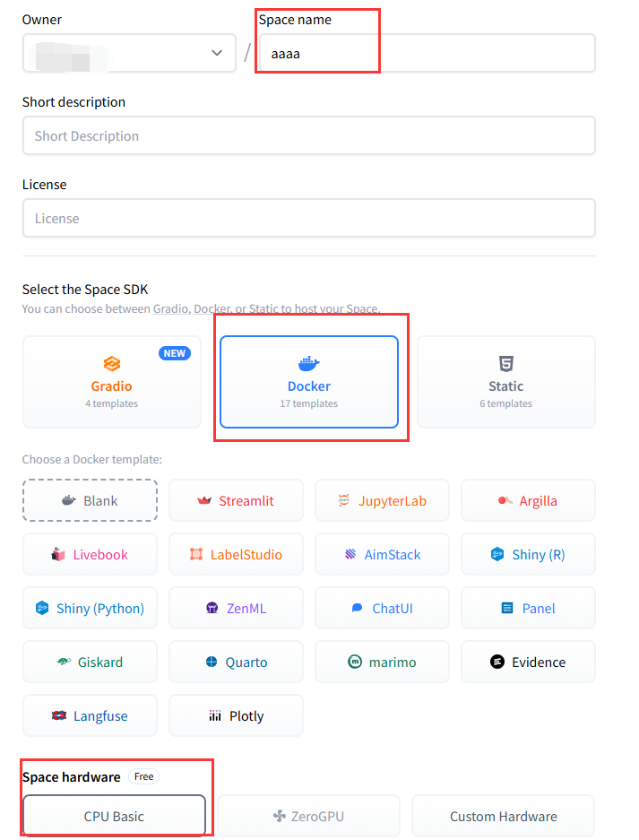
Task: Click the Gradio logo icon
Action: click(112, 364)
